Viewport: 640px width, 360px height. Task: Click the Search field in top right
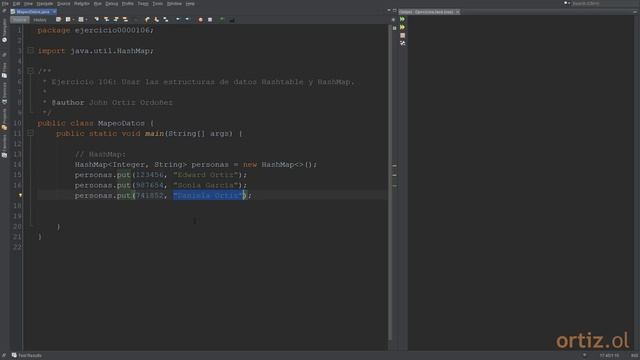click(603, 3)
